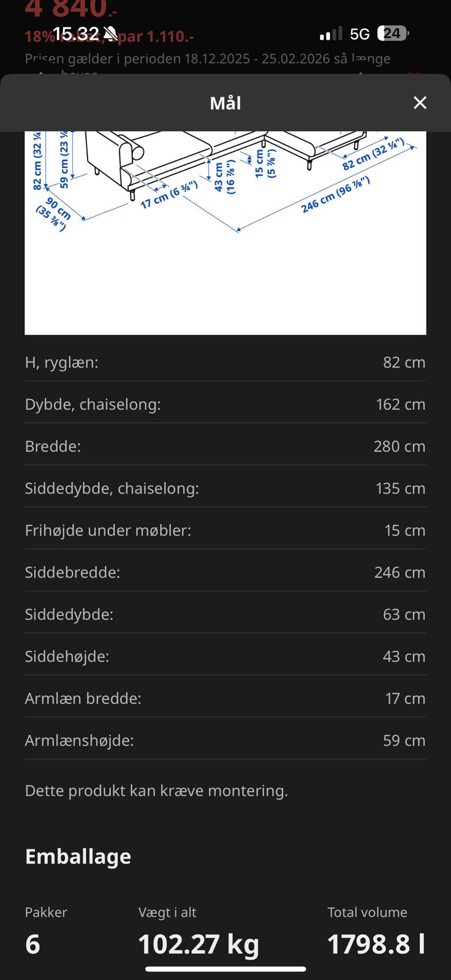Select the Bredde 280 cm row
This screenshot has height=980, width=451.
pos(225,447)
